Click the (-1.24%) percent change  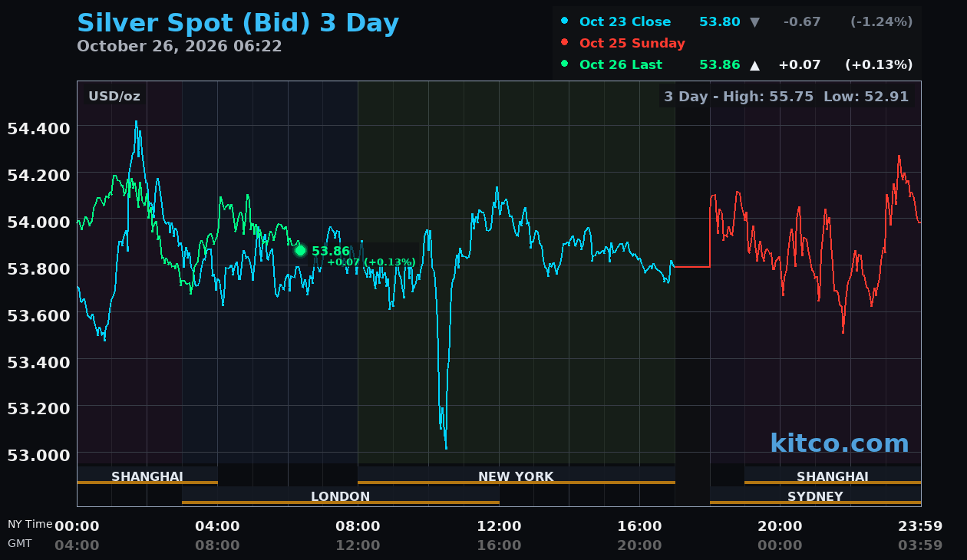pyautogui.click(x=882, y=22)
